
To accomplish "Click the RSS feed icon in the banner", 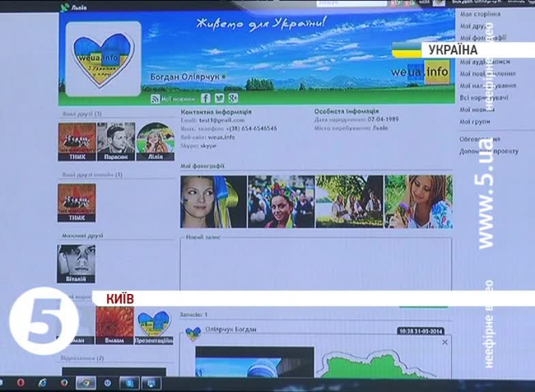I will point(155,99).
